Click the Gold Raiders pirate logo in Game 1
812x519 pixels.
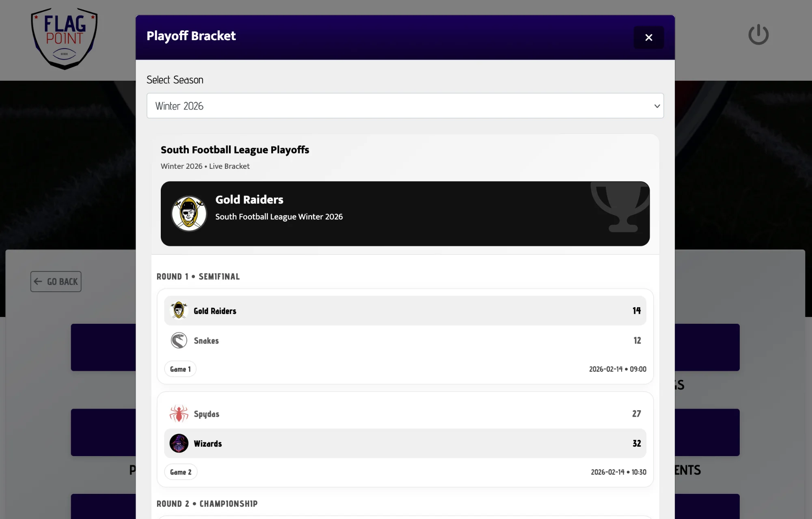point(179,310)
